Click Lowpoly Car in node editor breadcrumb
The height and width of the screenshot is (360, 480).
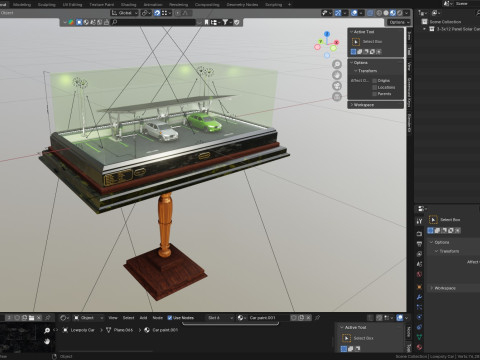(x=82, y=330)
